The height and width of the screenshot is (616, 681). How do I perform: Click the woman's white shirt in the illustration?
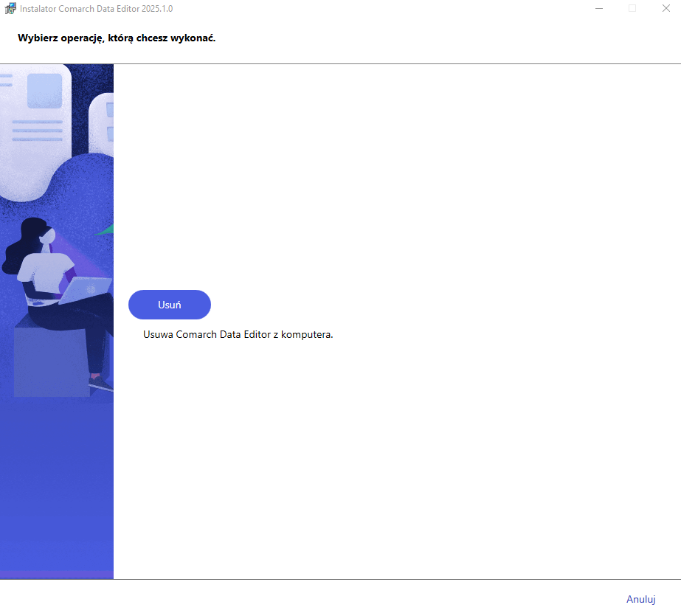46,272
